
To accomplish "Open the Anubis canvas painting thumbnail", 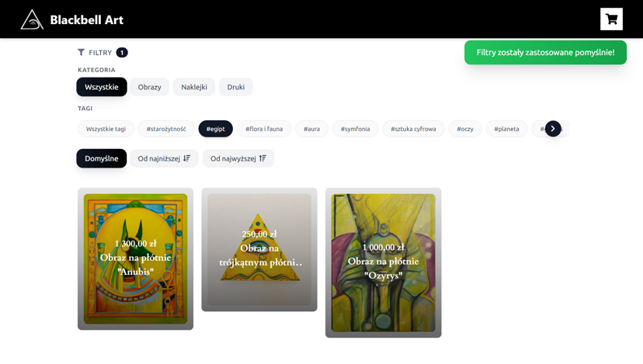I will 135,258.
